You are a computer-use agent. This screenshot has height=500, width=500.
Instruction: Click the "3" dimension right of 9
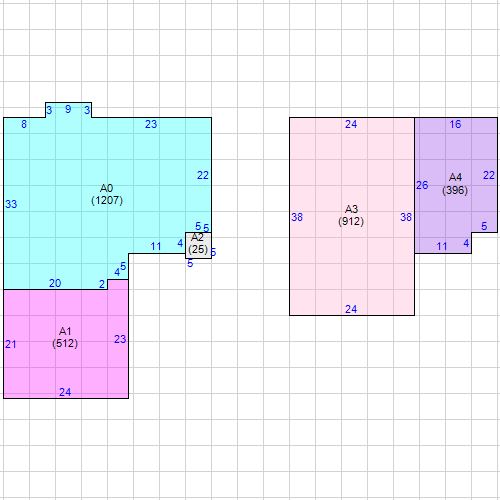[87, 110]
